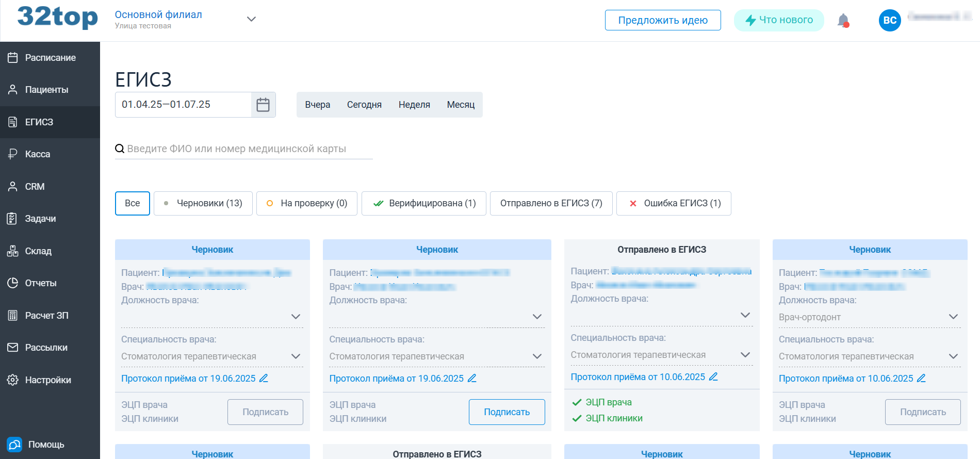Choose the Месяц period
Screen dimensions: 980x459
point(461,105)
